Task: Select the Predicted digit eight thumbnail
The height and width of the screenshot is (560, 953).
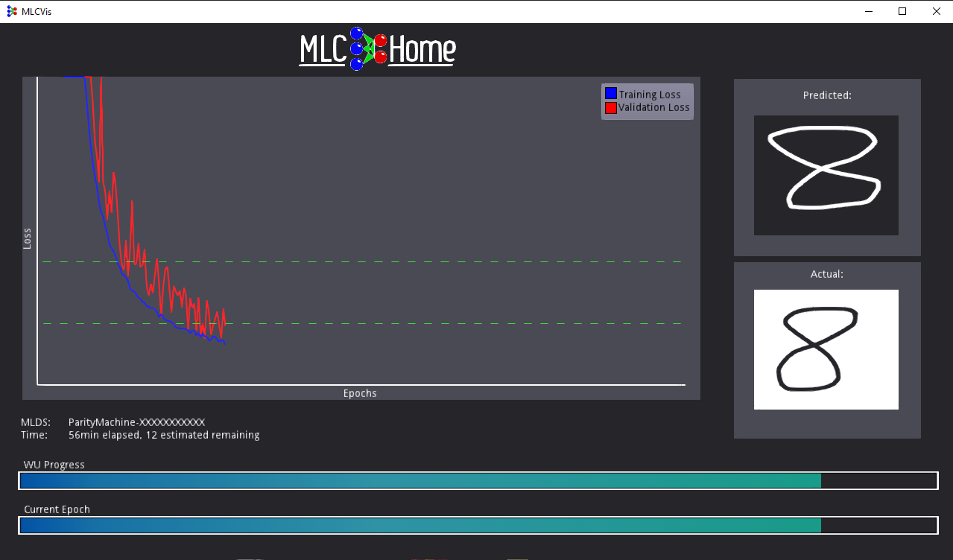Action: pyautogui.click(x=826, y=175)
